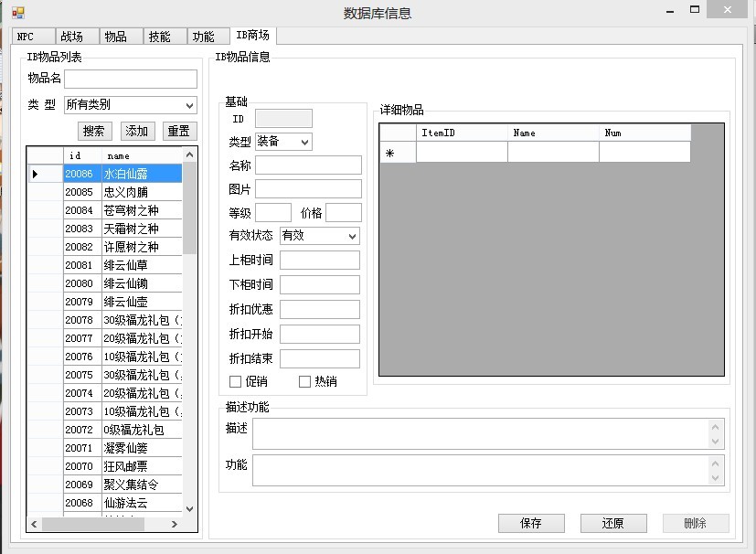This screenshot has width=756, height=554.
Task: Click the 图片 input field
Action: tap(309, 189)
